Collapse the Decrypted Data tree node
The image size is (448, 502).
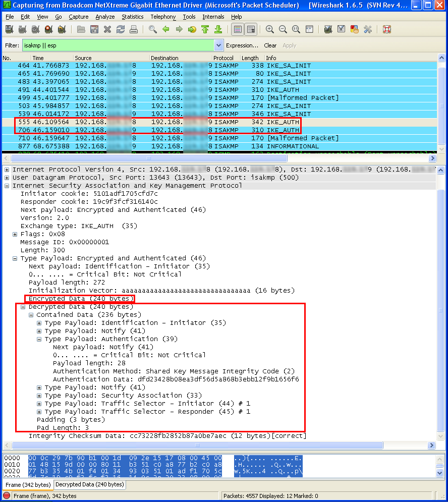23,307
